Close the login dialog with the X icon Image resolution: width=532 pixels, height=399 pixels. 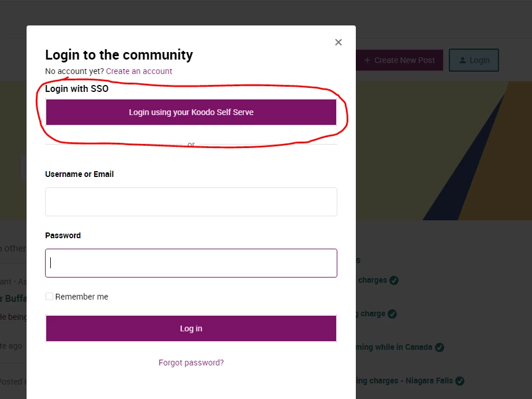click(338, 42)
